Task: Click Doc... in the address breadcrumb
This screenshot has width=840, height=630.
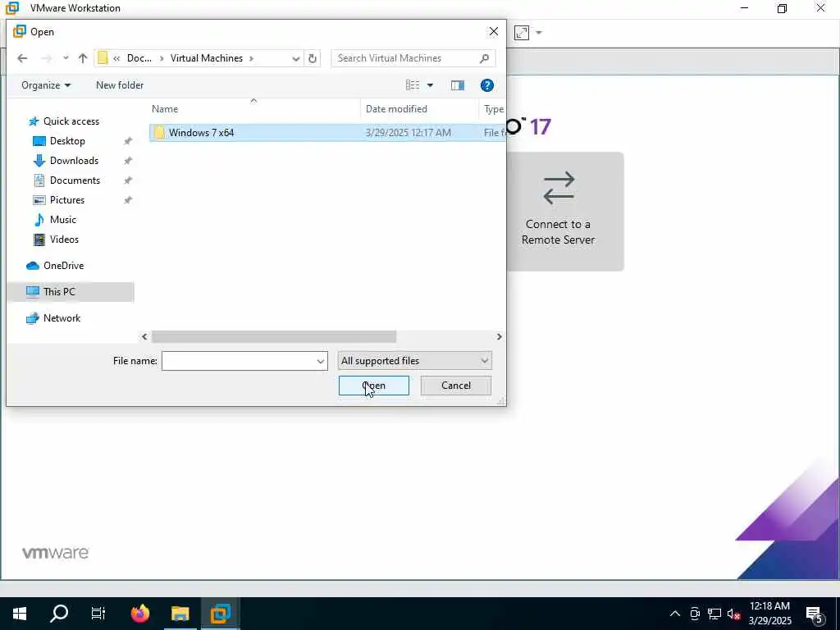Action: click(139, 58)
